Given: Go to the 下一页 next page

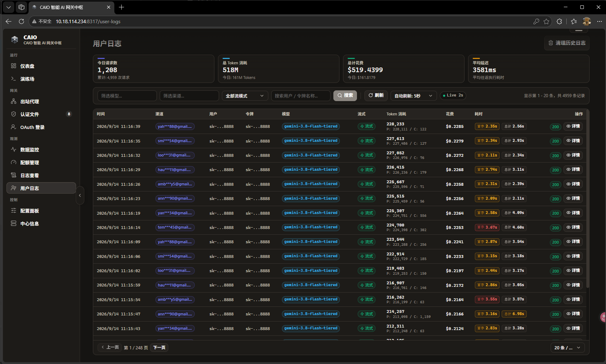Looking at the screenshot, I should click(x=159, y=348).
